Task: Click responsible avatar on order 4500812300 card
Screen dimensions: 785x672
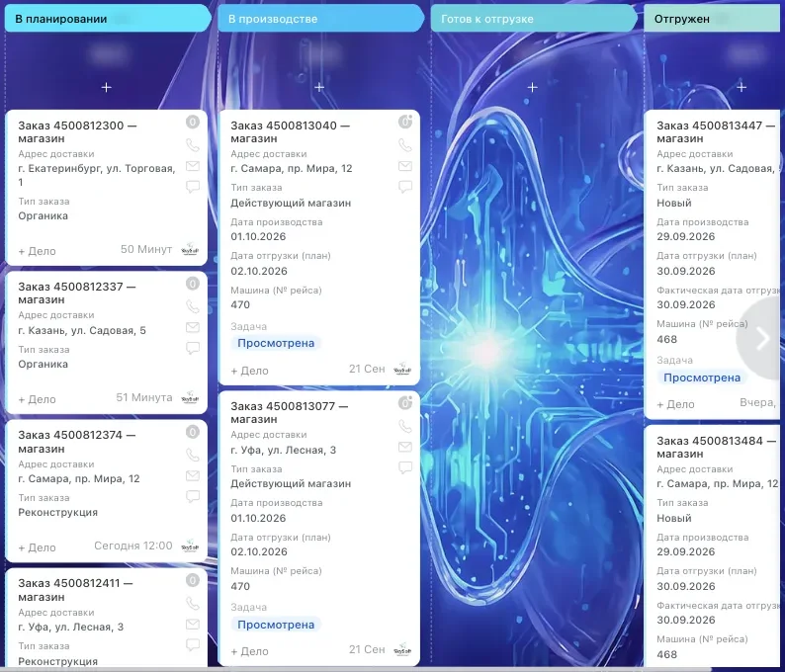Action: [x=190, y=249]
